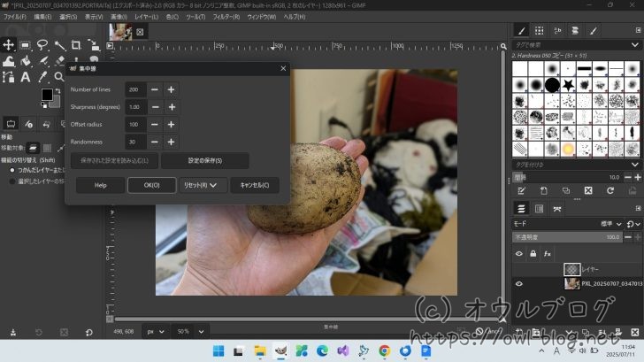644x362 pixels.
Task: Select the Free Select lasso tool
Action: (42, 45)
